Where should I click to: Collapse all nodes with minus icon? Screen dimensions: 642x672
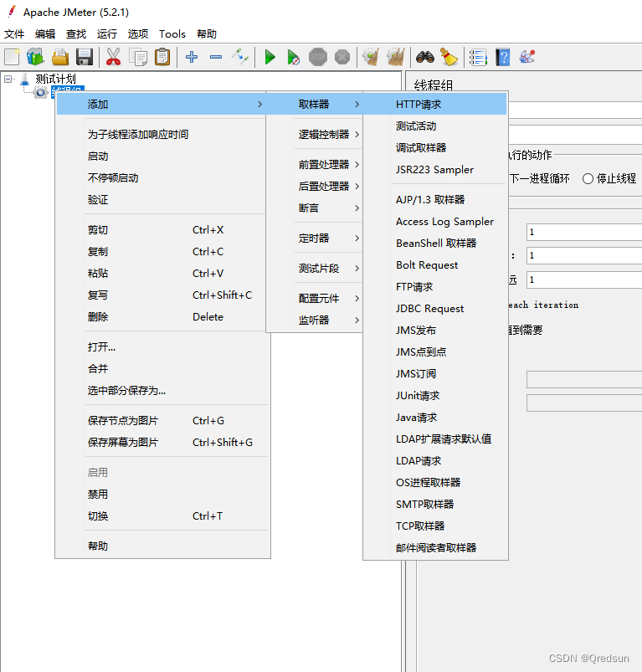216,57
